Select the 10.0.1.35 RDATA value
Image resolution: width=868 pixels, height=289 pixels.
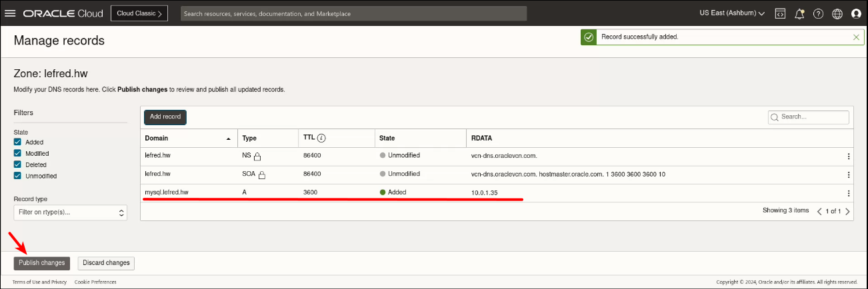[484, 192]
